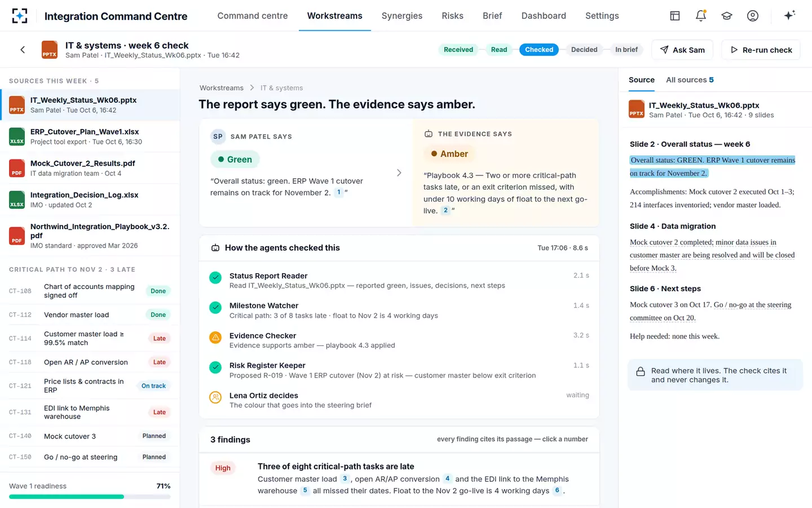Click the Wave 1 readiness progress bar

tap(90, 497)
